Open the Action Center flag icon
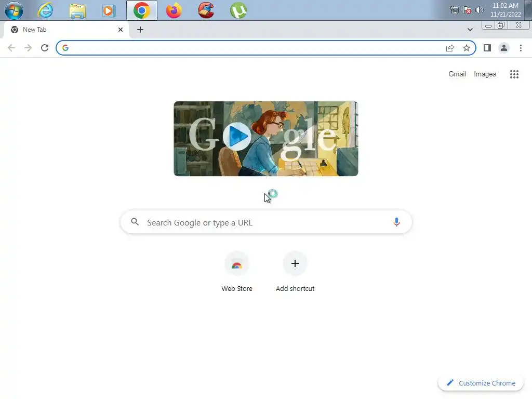The width and height of the screenshot is (532, 399). click(x=467, y=10)
